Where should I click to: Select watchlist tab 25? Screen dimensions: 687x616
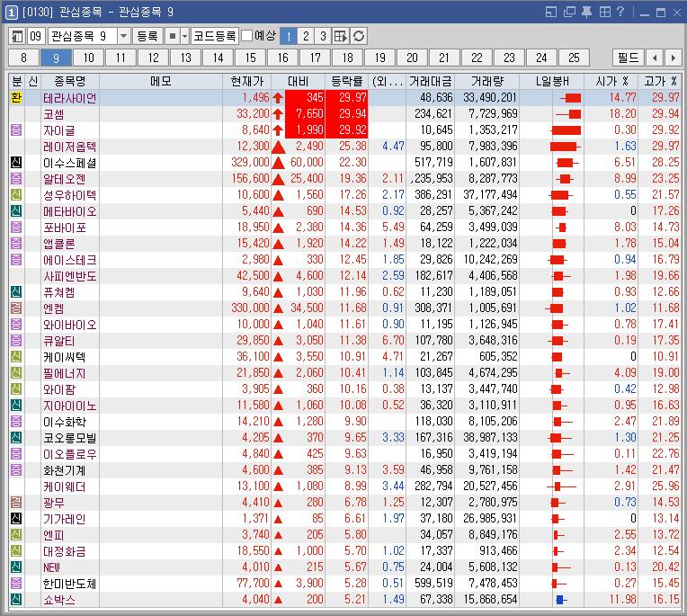click(x=574, y=58)
